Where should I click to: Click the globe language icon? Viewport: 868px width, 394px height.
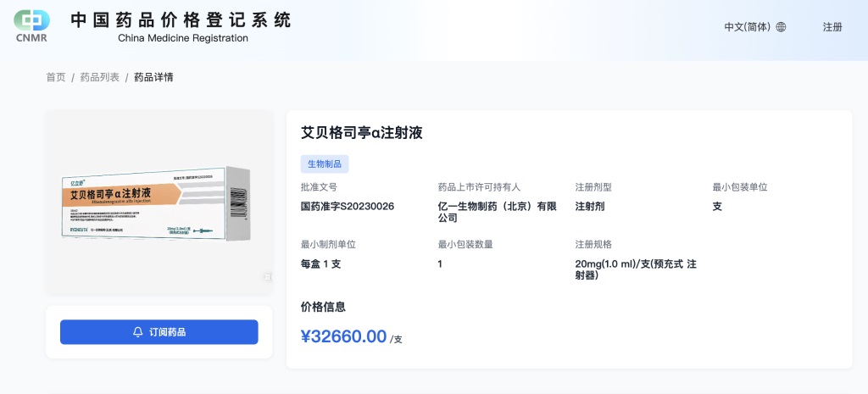pos(781,27)
